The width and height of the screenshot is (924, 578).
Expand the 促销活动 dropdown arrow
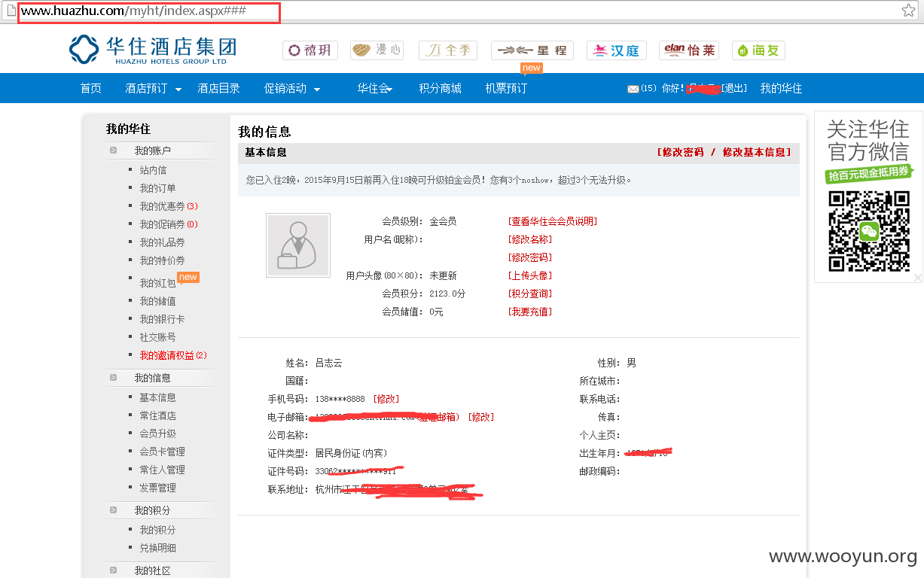tap(317, 90)
